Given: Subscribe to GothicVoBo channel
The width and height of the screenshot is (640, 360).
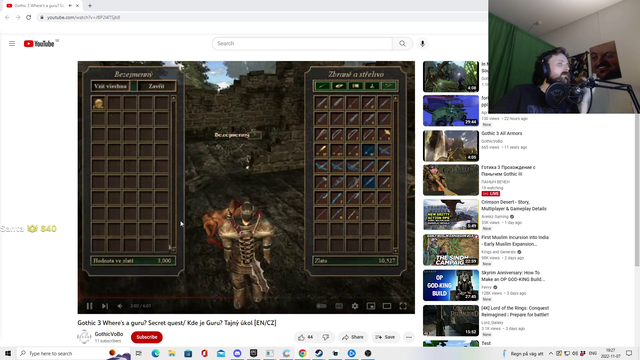Looking at the screenshot, I should click(x=147, y=337).
